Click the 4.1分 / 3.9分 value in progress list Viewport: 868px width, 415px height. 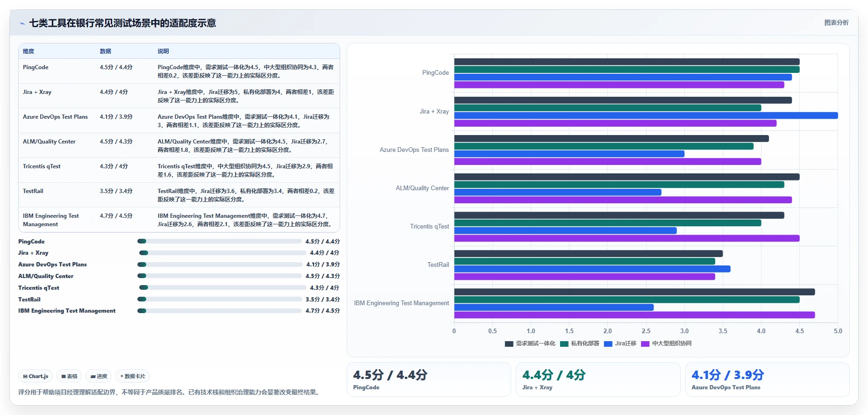point(323,265)
